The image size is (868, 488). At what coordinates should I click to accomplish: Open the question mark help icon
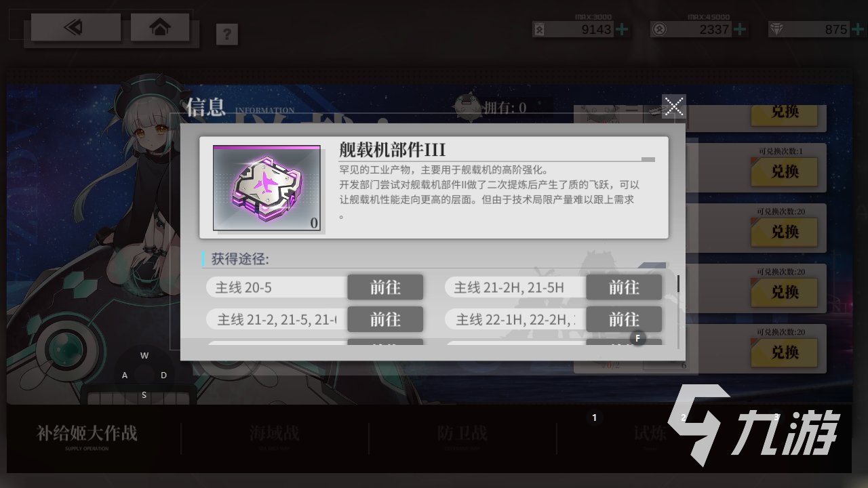tap(227, 34)
